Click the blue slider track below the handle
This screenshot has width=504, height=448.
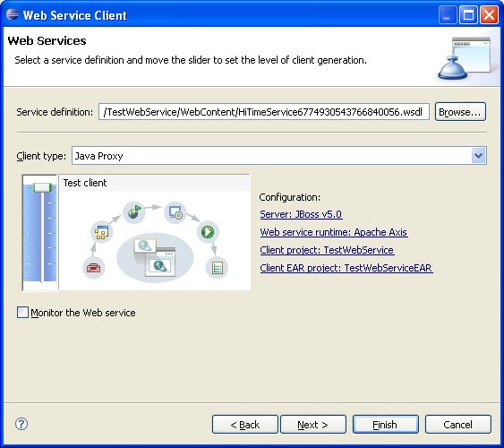point(41,237)
